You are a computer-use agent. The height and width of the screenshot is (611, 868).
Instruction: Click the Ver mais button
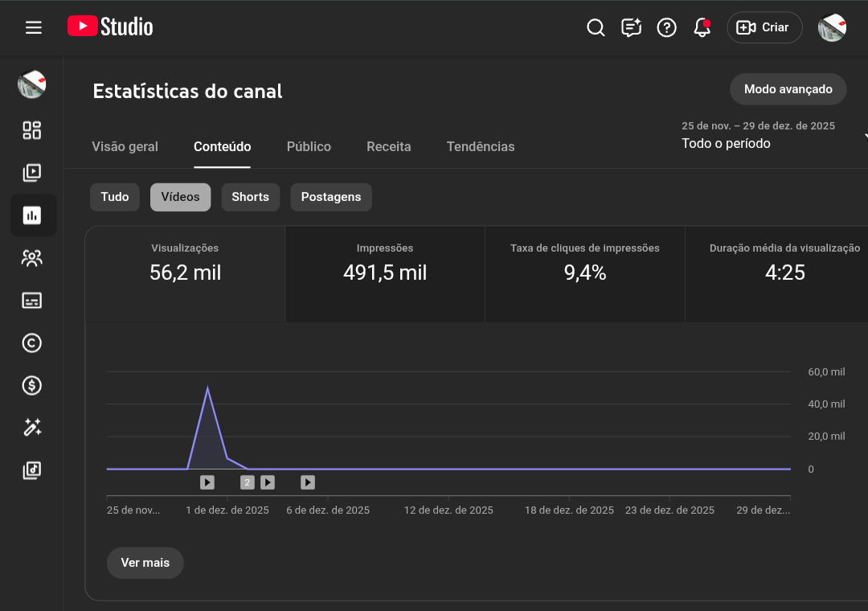coord(145,563)
